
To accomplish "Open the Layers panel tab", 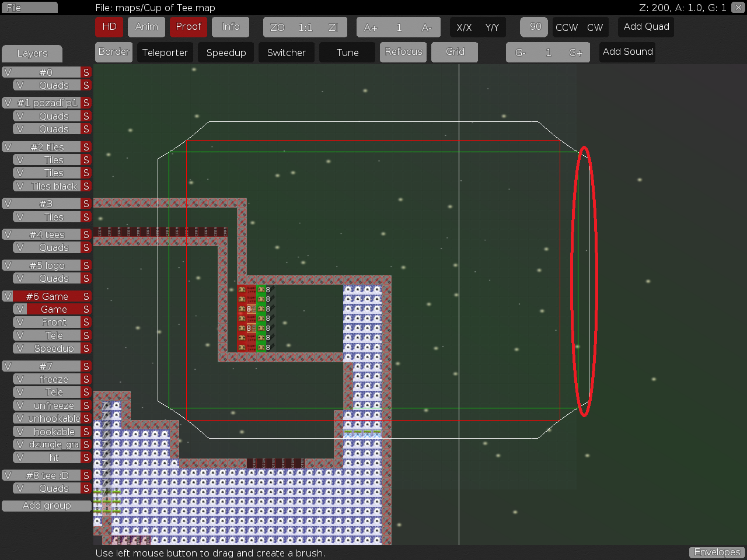I will [x=32, y=54].
